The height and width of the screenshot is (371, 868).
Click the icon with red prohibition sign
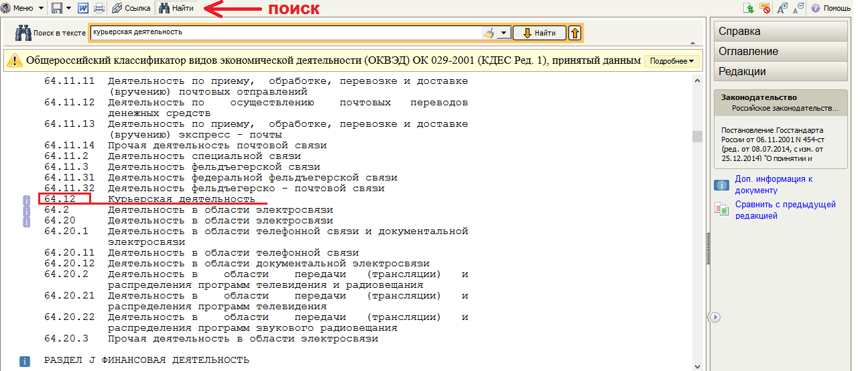[765, 8]
